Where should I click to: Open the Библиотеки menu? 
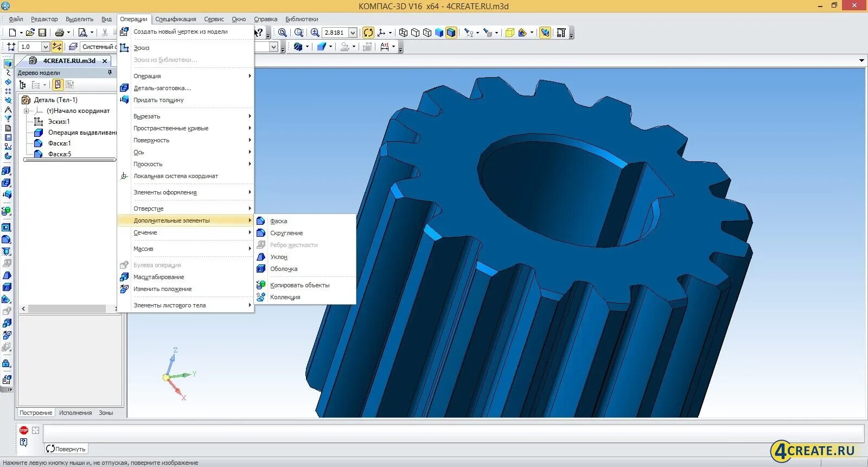tap(302, 19)
